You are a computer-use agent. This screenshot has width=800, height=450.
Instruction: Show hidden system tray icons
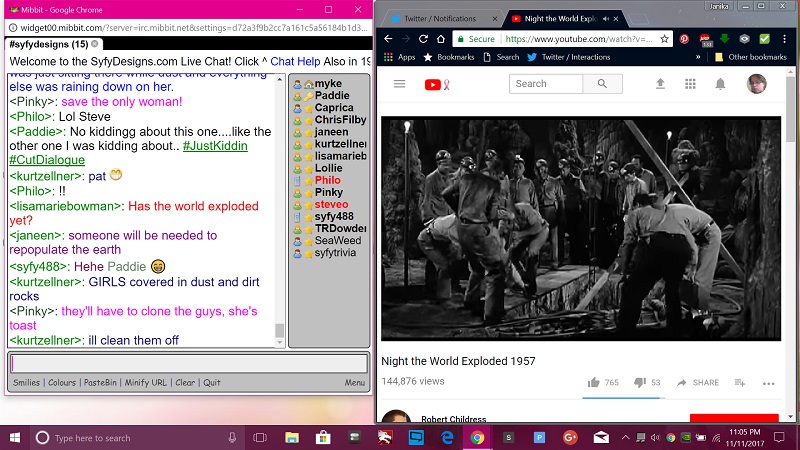point(626,438)
